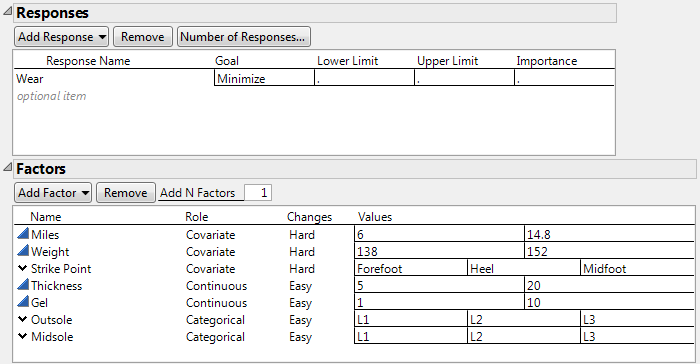Edit Miles high value 14.8
700x364 pixels.
pos(609,234)
